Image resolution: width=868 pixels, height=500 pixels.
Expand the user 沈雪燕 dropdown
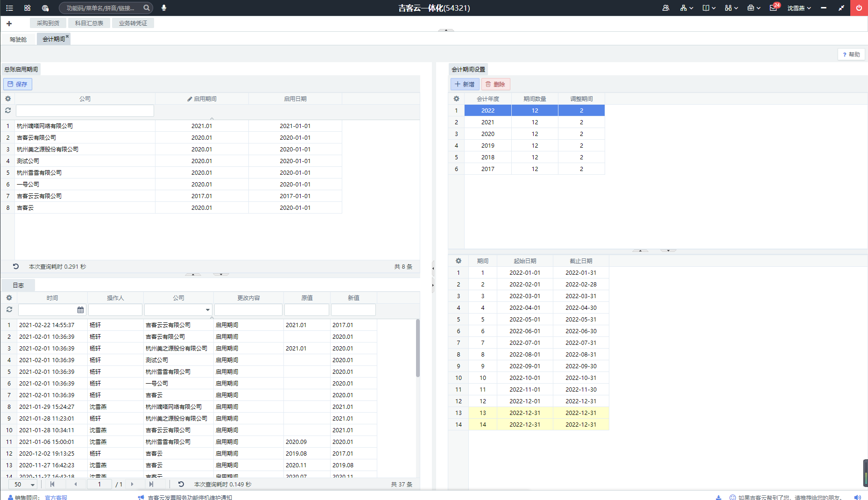click(x=799, y=8)
